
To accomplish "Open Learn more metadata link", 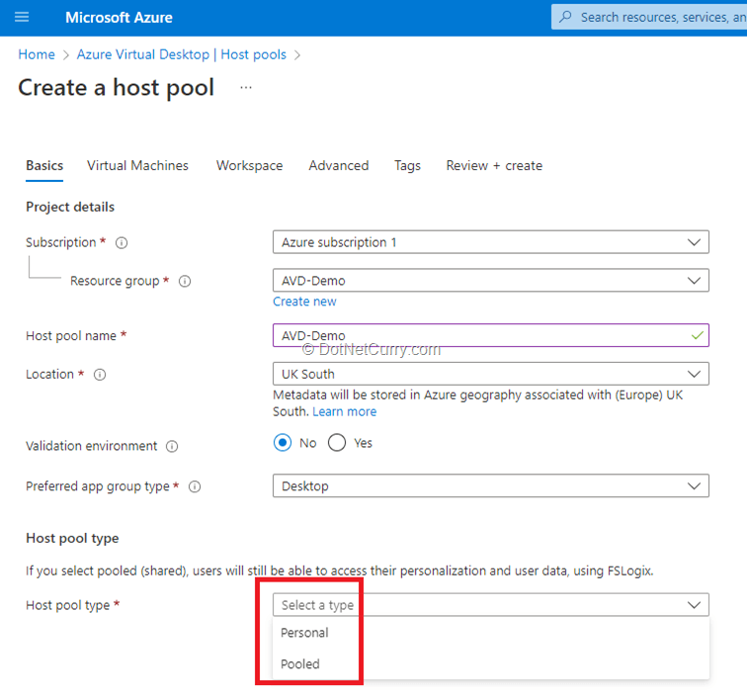I will click(x=345, y=411).
